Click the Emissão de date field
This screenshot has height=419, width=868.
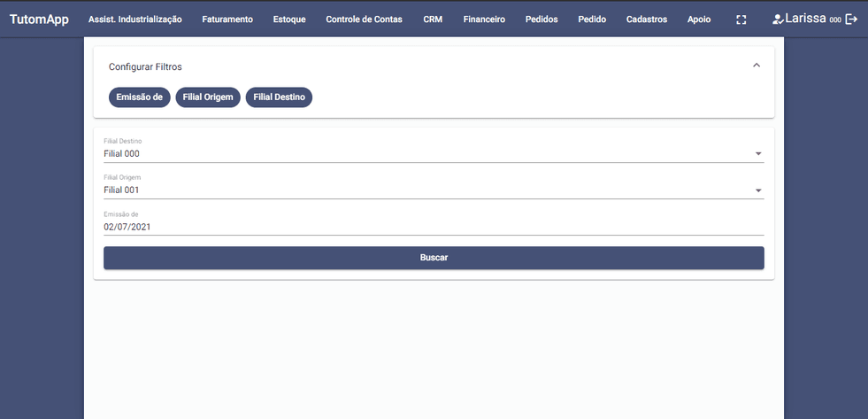pos(434,227)
